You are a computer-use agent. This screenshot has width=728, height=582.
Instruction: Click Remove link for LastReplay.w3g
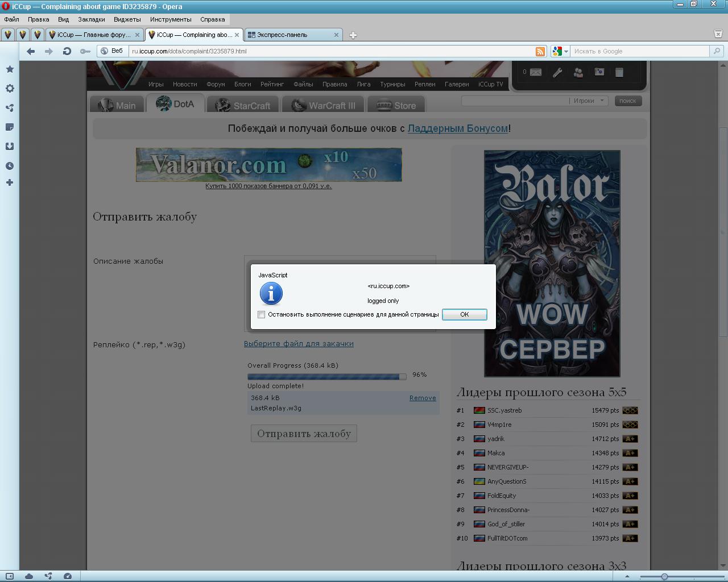click(x=423, y=398)
